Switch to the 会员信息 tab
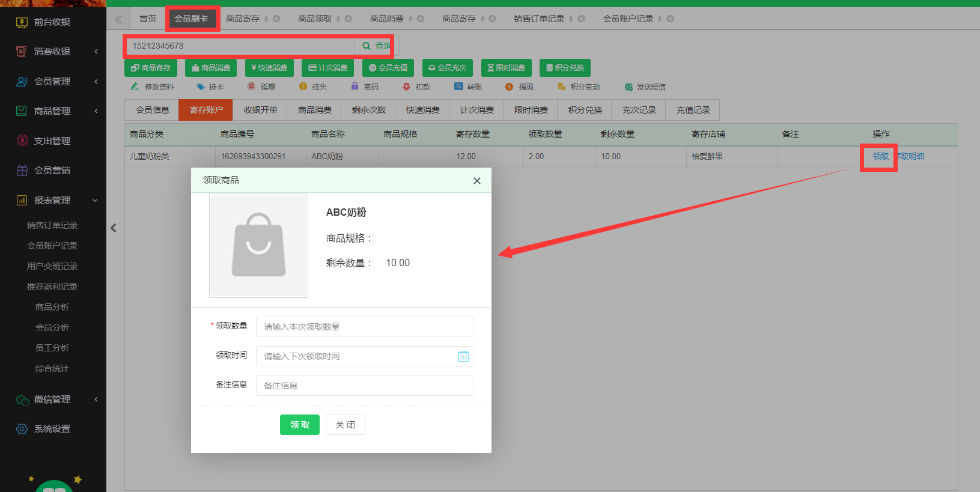The width and height of the screenshot is (980, 492). tap(152, 111)
